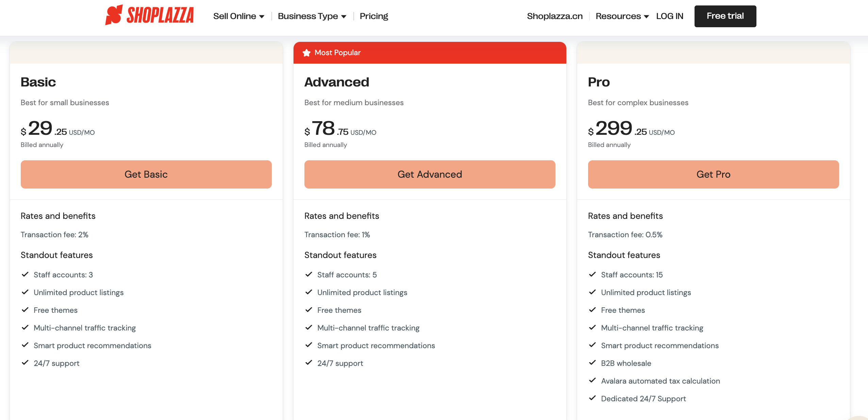Select the Get Pro button

(713, 174)
